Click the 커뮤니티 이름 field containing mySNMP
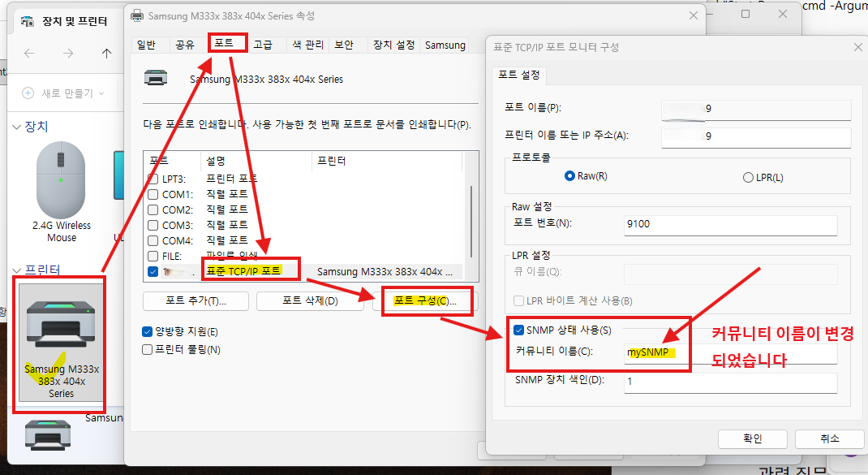Screen dimensions: 868x475 [x=731, y=353]
